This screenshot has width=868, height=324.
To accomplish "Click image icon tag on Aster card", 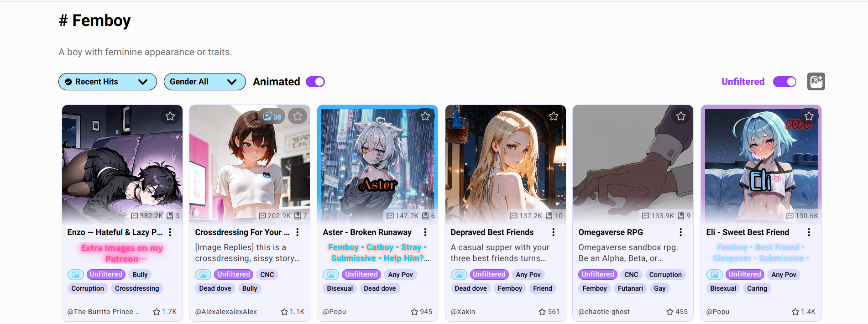I will click(x=331, y=275).
